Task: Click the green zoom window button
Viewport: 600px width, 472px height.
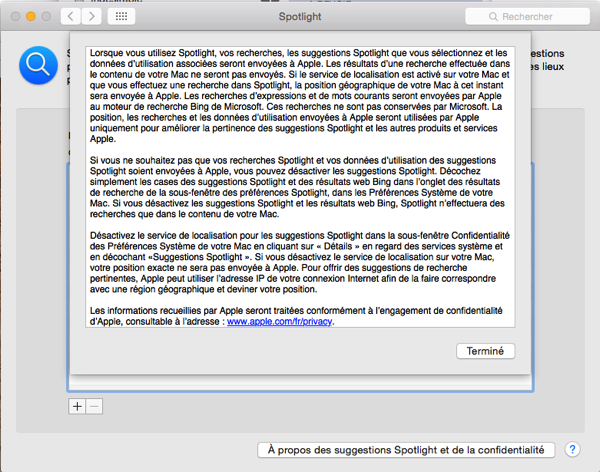Action: coord(46,17)
